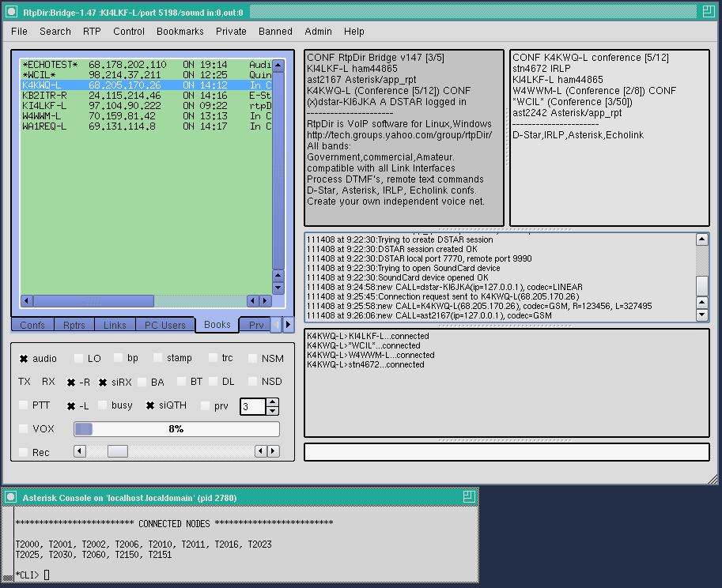Viewport: 722px width, 588px height.
Task: Toggle the -L checkbox
Action: [x=71, y=405]
